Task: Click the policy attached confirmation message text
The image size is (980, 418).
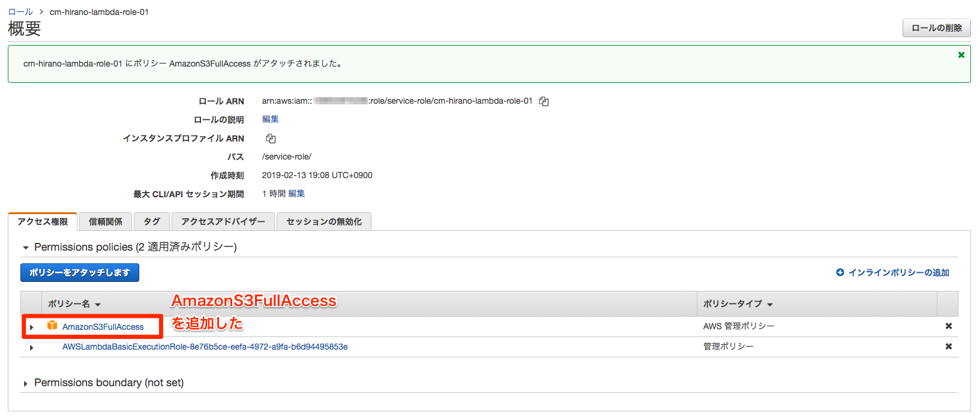Action: coord(184,64)
